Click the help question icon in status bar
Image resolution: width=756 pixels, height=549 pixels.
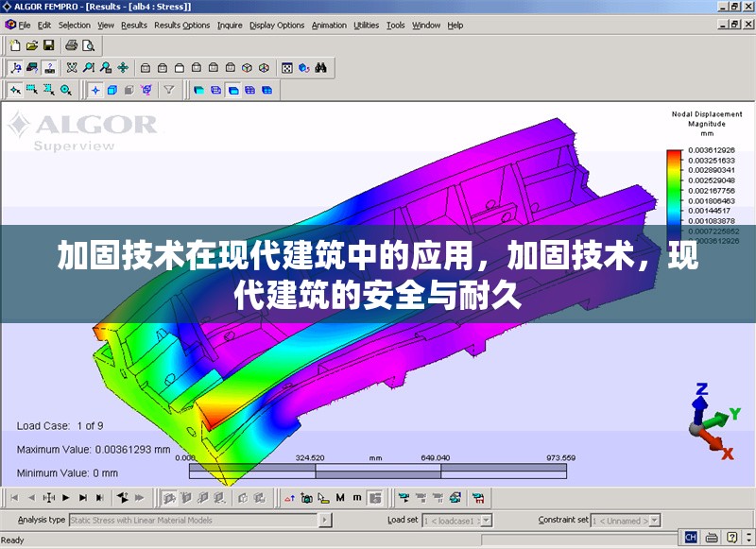[731, 537]
